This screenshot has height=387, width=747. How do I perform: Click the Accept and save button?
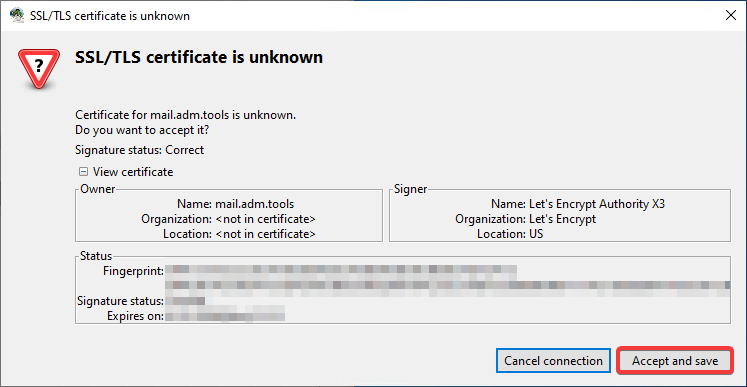coord(675,361)
